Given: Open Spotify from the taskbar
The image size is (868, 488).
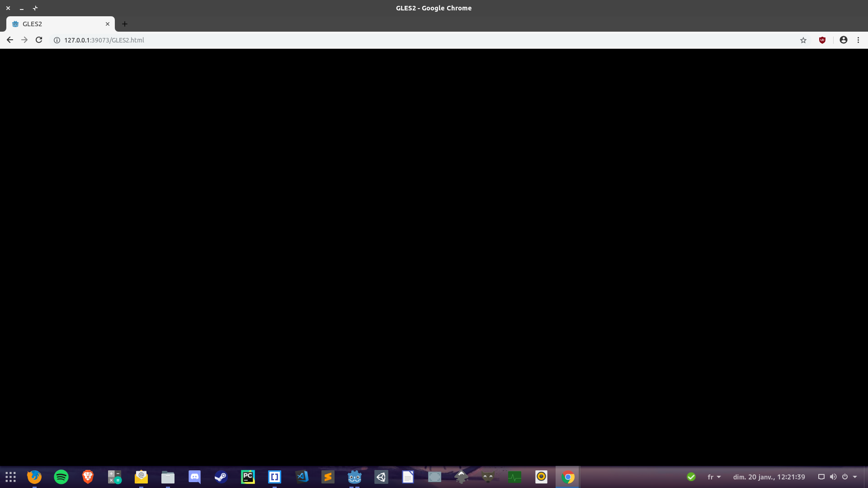Looking at the screenshot, I should click(x=61, y=477).
